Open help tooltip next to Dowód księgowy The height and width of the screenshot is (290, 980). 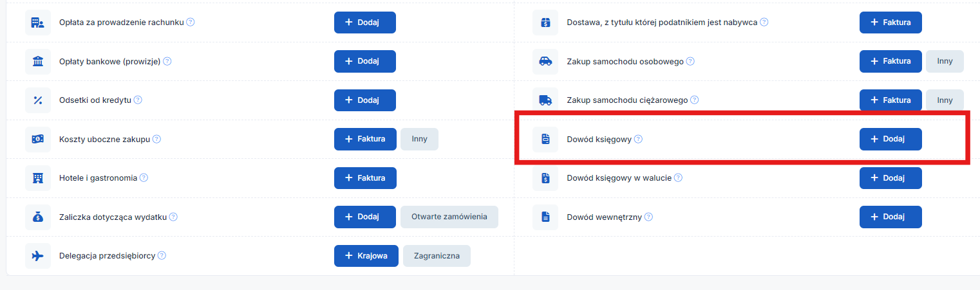pyautogui.click(x=638, y=139)
